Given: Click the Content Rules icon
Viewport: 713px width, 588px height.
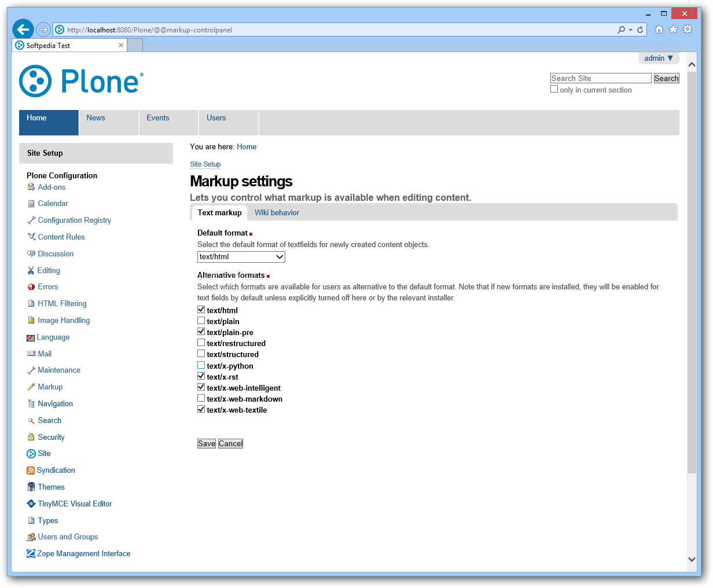Looking at the screenshot, I should 31,237.
